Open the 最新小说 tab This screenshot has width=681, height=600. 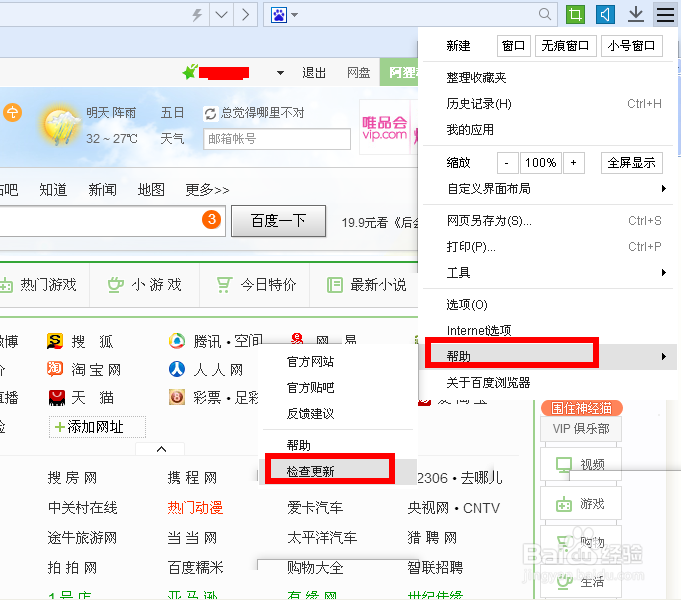pyautogui.click(x=365, y=285)
